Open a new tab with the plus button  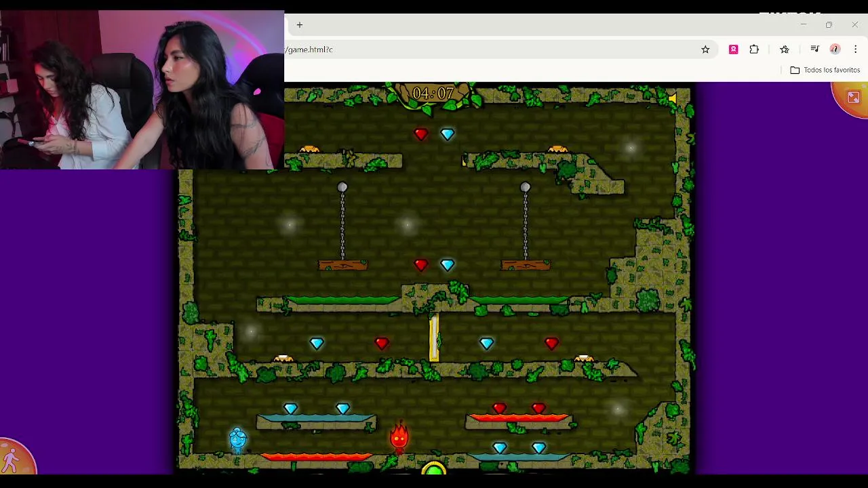click(299, 25)
